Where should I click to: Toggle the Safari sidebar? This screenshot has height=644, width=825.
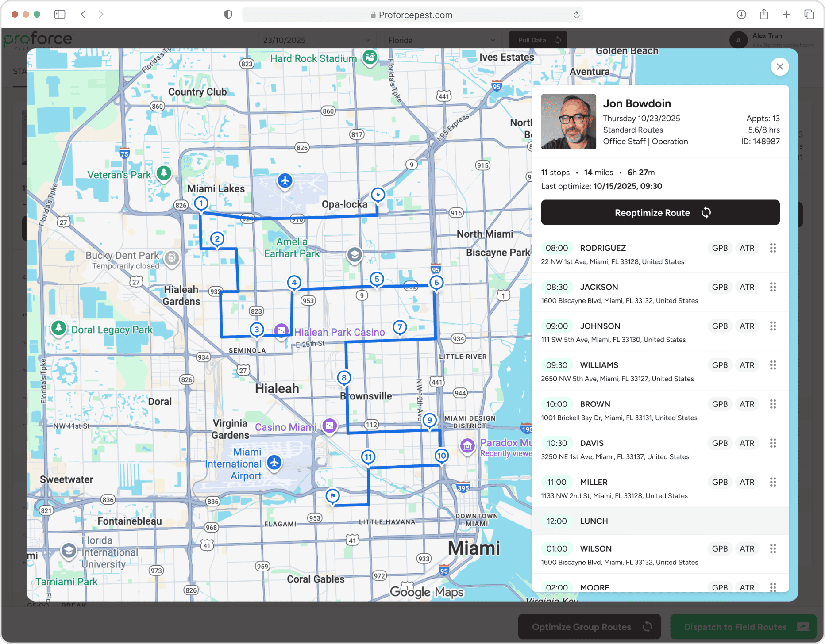tap(60, 15)
